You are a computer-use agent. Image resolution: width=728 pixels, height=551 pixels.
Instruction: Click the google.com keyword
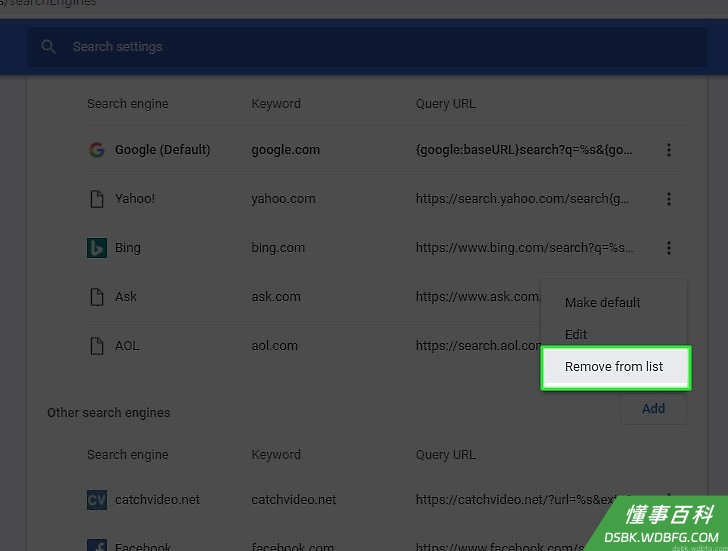[x=286, y=150]
